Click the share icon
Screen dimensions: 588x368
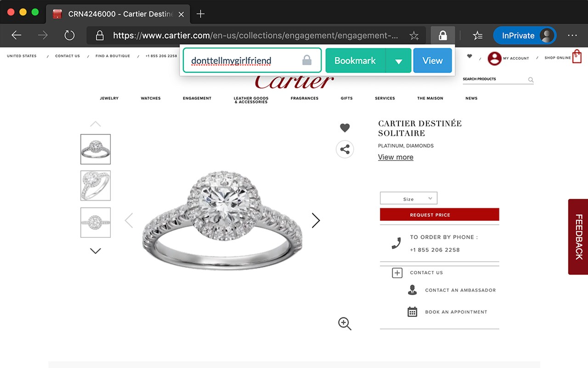[x=345, y=149]
